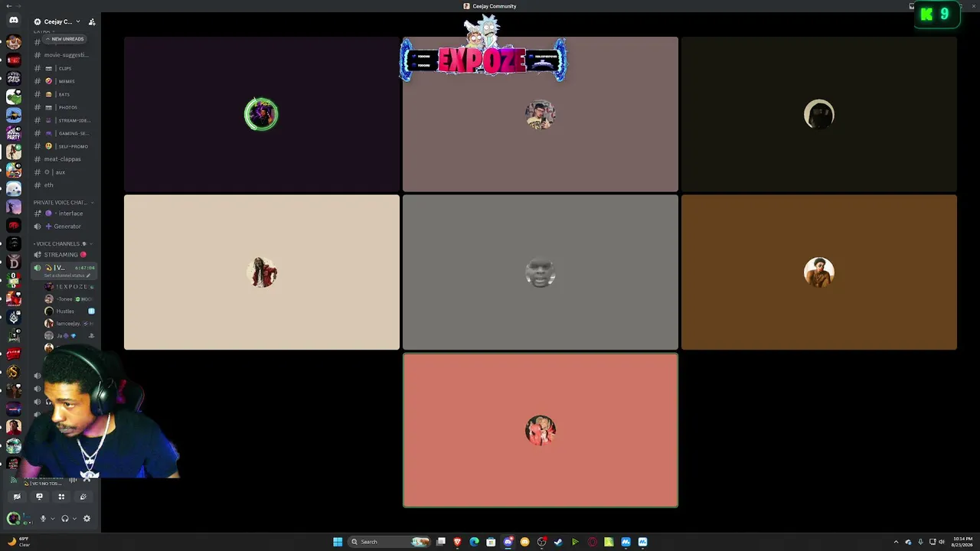Viewport: 980px width, 551px height.
Task: Toggle microphone mute
Action: (43, 519)
